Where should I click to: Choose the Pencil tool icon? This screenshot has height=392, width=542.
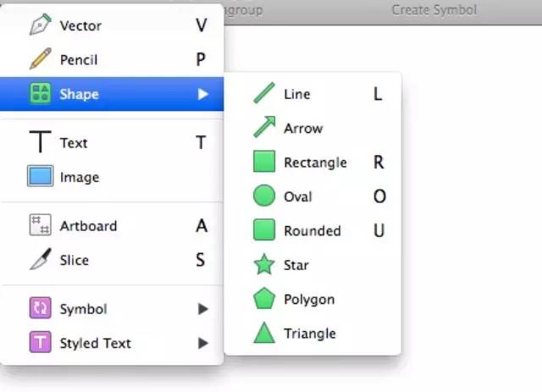[x=40, y=59]
